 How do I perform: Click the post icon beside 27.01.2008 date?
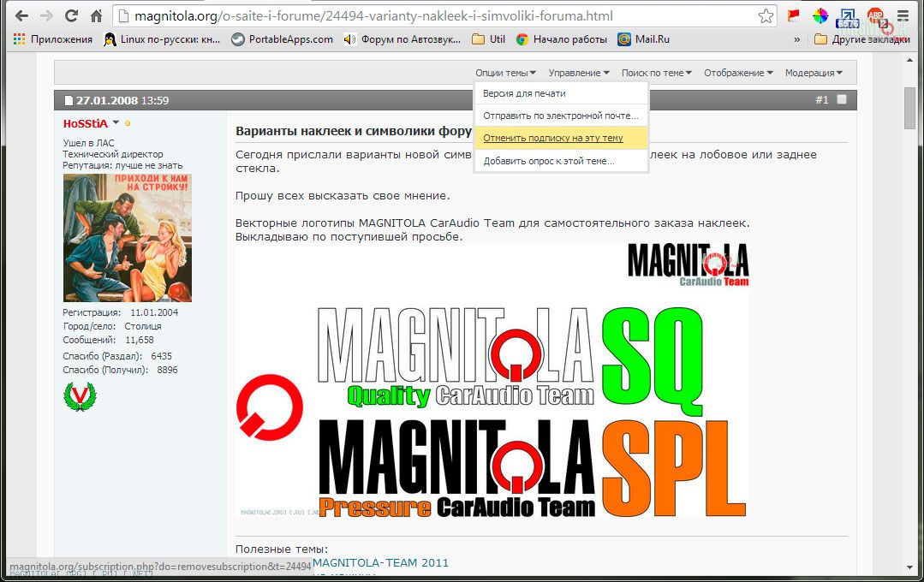coord(69,101)
